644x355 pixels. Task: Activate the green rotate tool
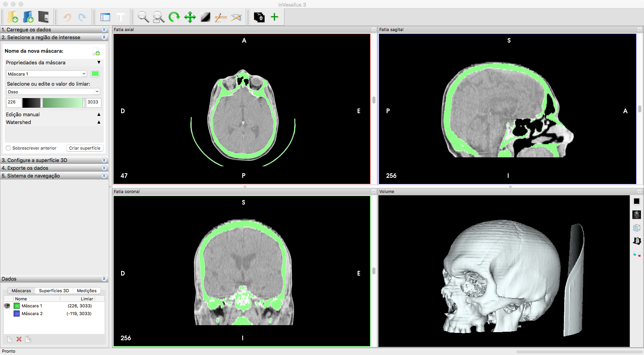click(174, 17)
